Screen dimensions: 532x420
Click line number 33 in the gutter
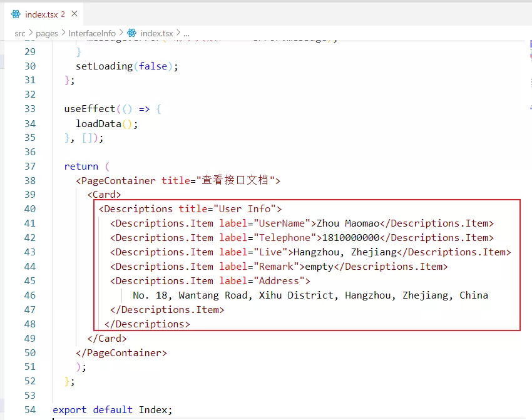pyautogui.click(x=30, y=108)
